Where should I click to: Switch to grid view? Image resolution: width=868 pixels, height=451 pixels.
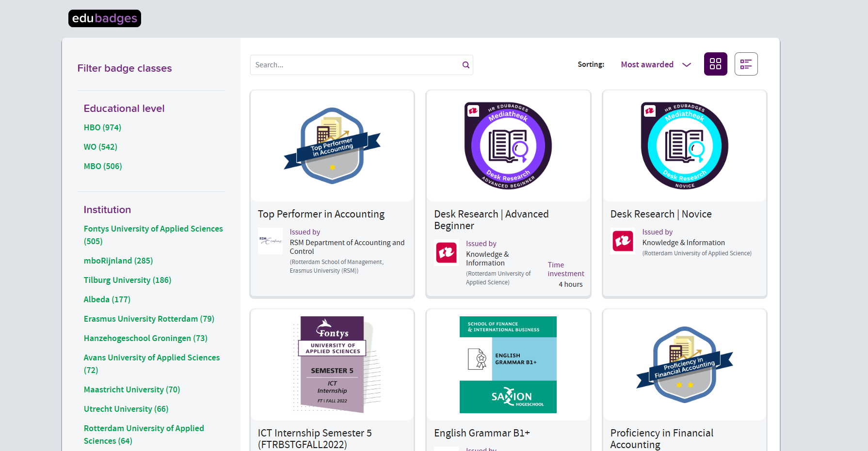[x=715, y=64]
